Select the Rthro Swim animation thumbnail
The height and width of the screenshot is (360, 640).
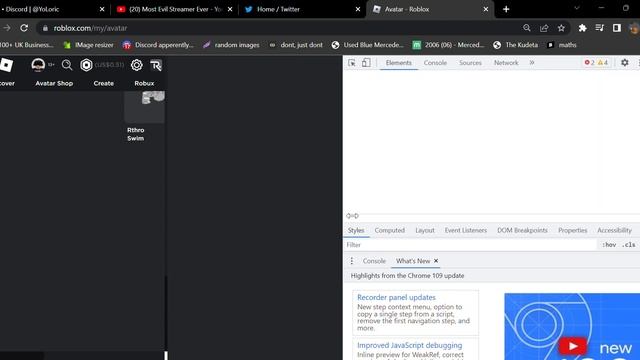(x=144, y=107)
